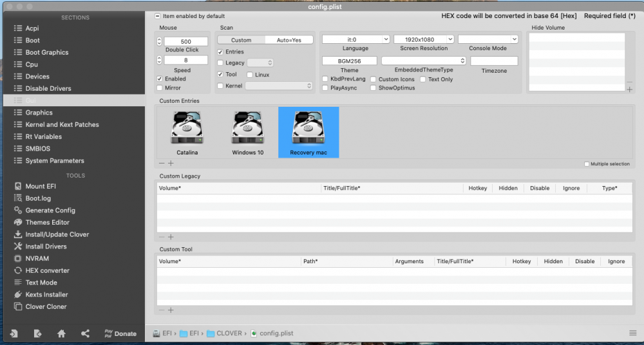The width and height of the screenshot is (644, 345).
Task: Toggle Item enabled by default indicator
Action: (157, 16)
